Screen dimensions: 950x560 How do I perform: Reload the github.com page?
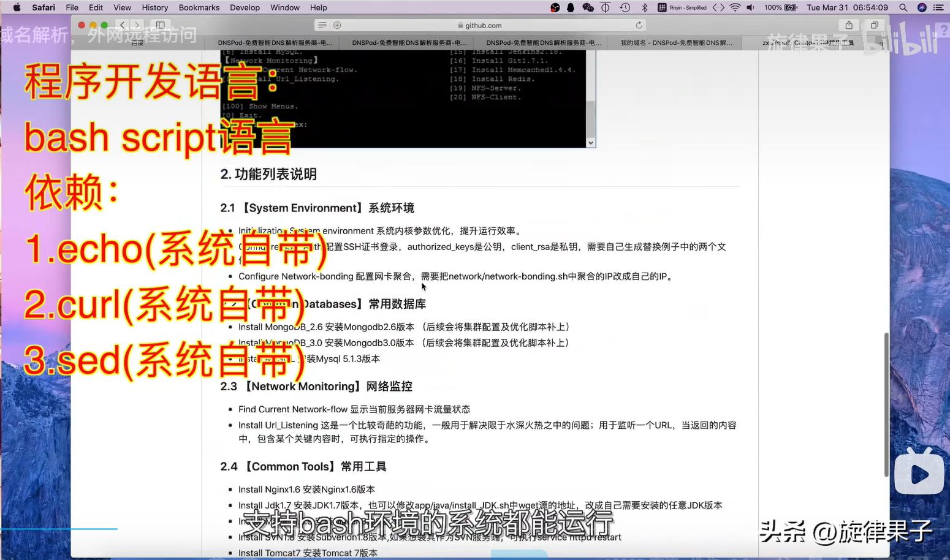(x=639, y=25)
